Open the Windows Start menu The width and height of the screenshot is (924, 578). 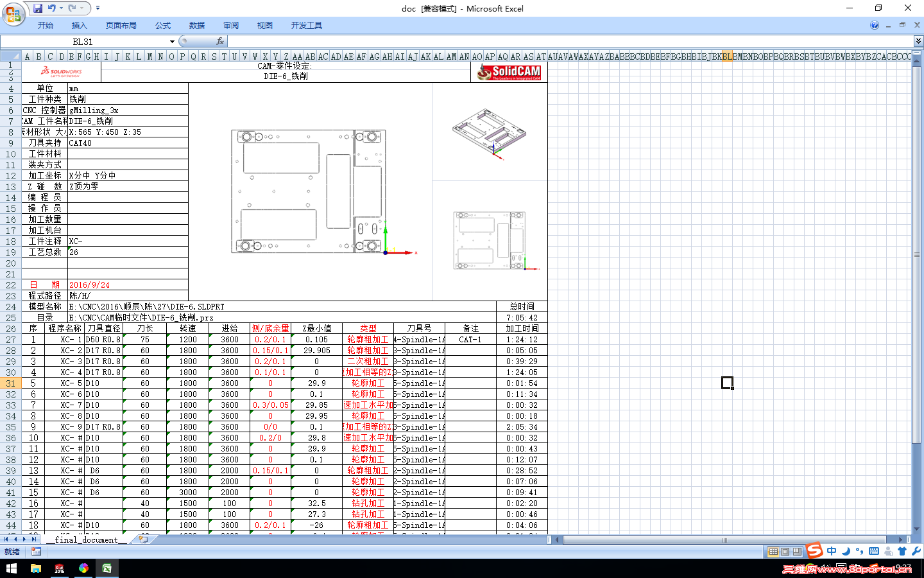[12, 568]
